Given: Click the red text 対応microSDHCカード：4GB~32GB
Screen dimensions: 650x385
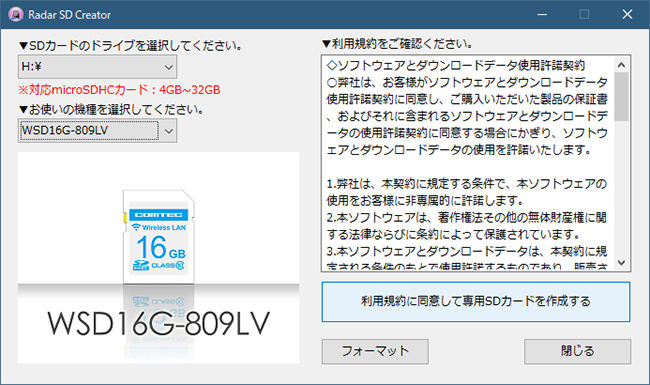Looking at the screenshot, I should pyautogui.click(x=119, y=90).
